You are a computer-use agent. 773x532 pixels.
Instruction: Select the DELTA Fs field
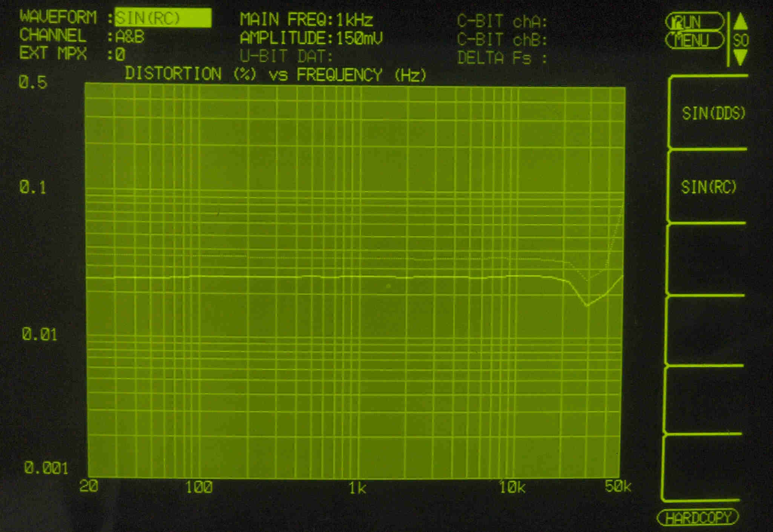coord(502,58)
